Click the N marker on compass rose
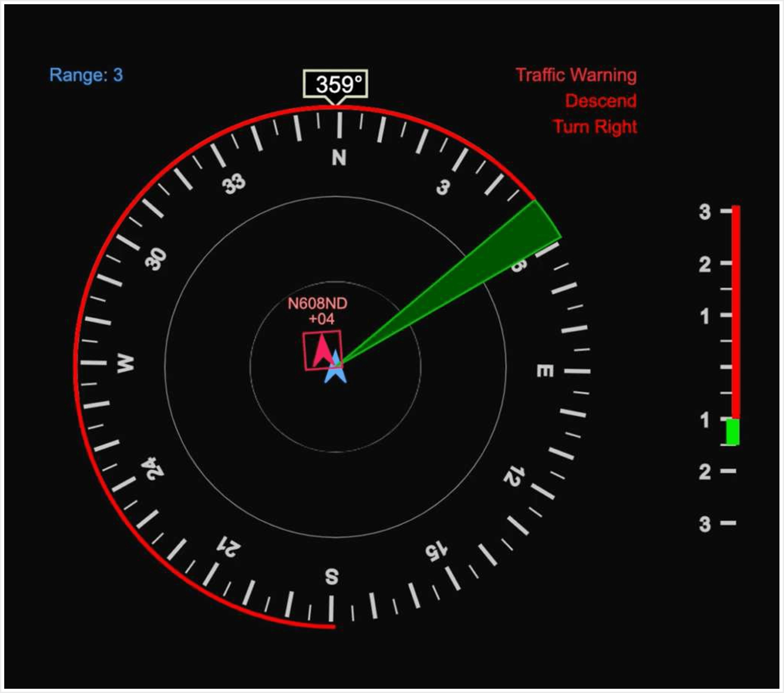This screenshot has height=693, width=784. click(x=339, y=158)
